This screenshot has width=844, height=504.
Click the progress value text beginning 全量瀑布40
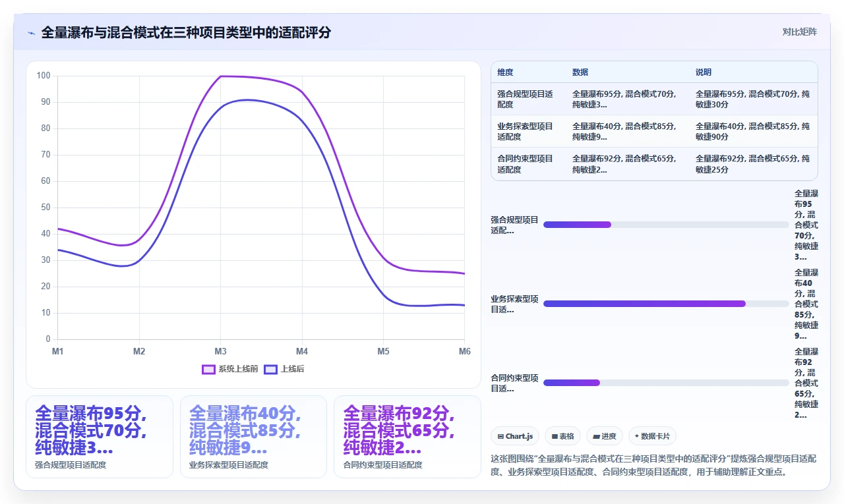pyautogui.click(x=806, y=304)
